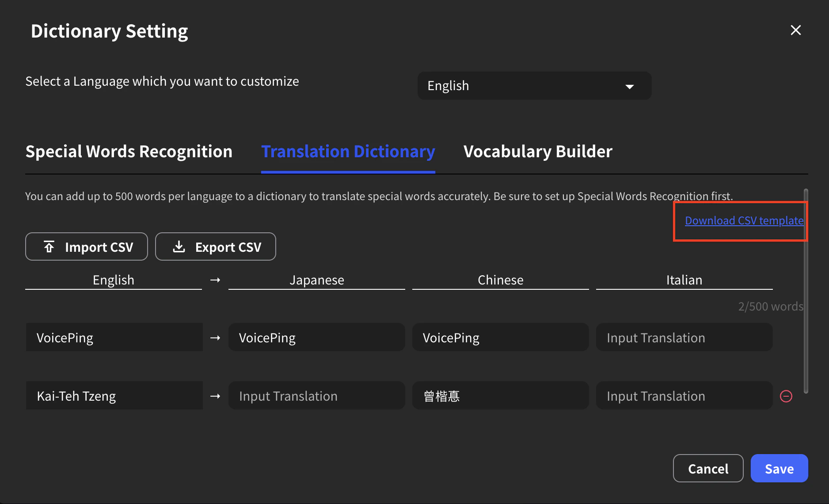
Task: Click the download icon inside Export CSV button
Action: [179, 246]
